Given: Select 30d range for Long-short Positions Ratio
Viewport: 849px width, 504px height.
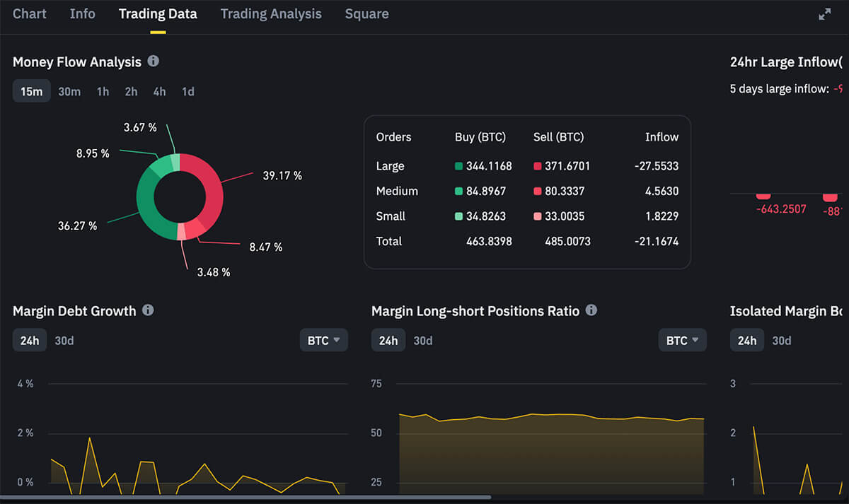Looking at the screenshot, I should tap(423, 341).
